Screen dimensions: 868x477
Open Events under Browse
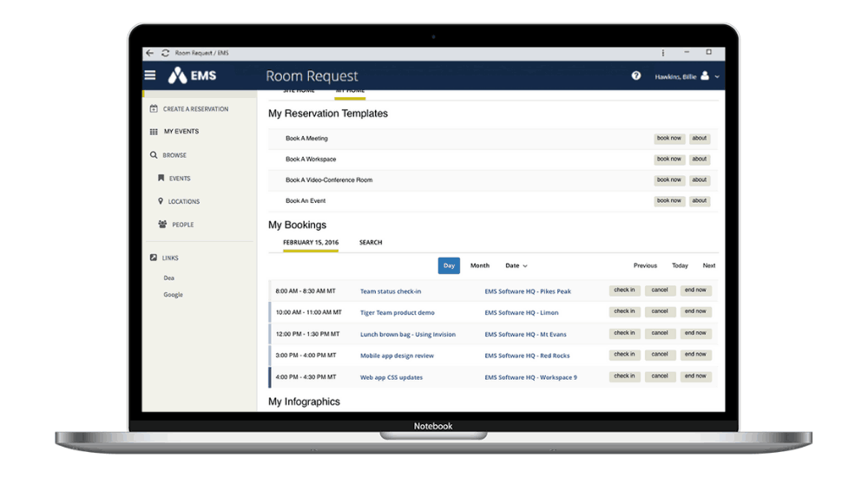[180, 179]
